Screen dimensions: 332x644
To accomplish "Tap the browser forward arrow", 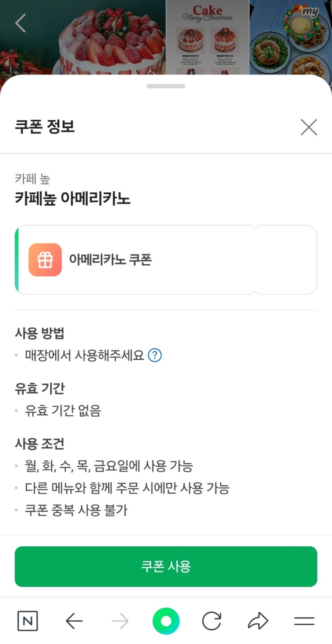I will coord(120,621).
